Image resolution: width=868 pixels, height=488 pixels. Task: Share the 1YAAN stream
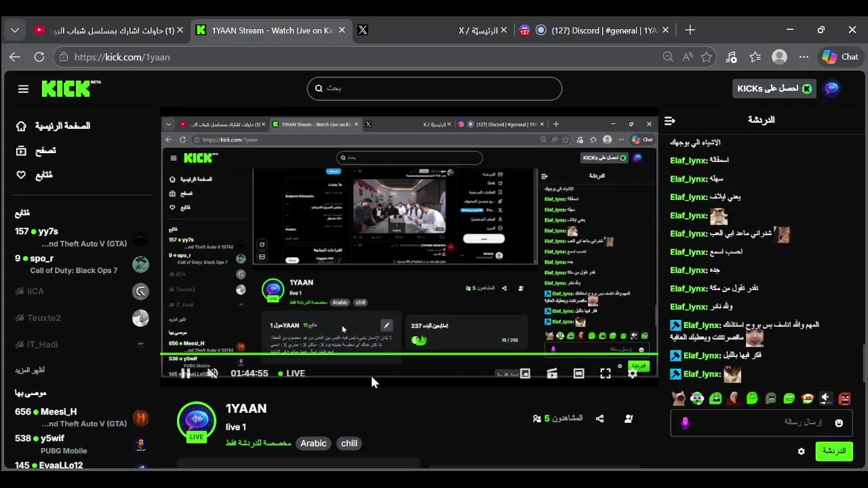599,419
